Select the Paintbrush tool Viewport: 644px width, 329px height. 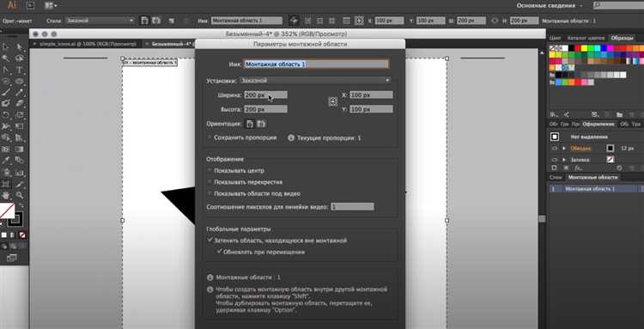(6, 92)
